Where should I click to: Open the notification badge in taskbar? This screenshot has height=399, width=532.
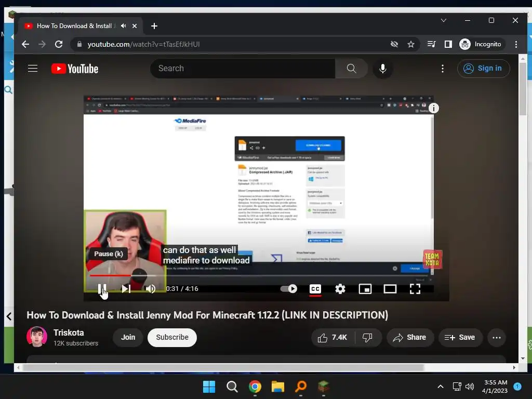[x=517, y=386]
